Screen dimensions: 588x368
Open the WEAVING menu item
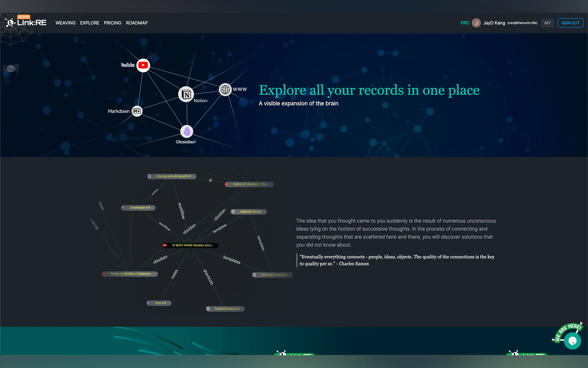(x=65, y=23)
